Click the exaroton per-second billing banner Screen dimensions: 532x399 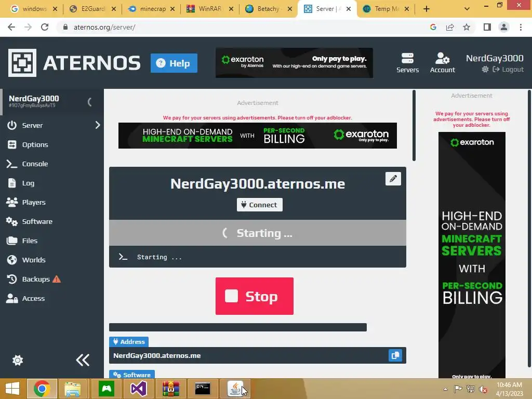pyautogui.click(x=258, y=136)
